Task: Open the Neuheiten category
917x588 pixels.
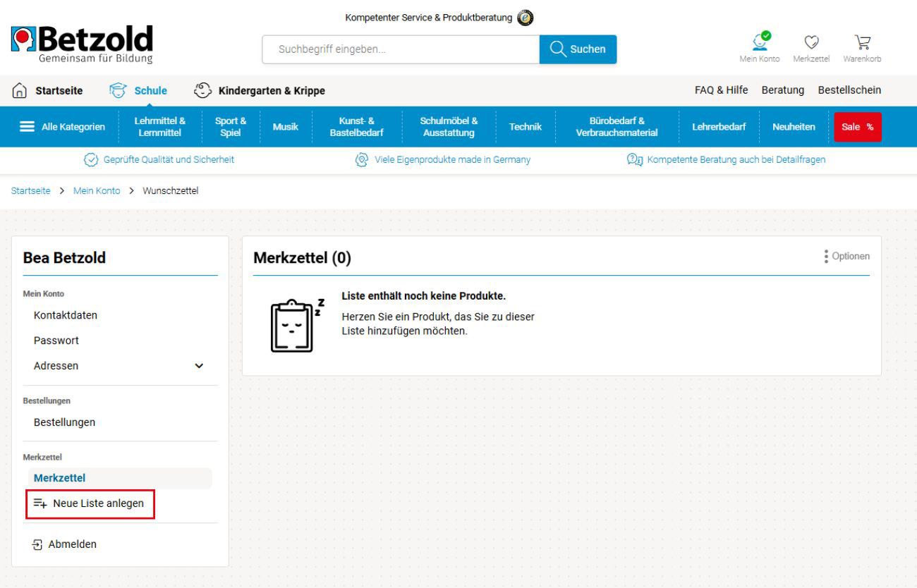Action: pos(794,127)
